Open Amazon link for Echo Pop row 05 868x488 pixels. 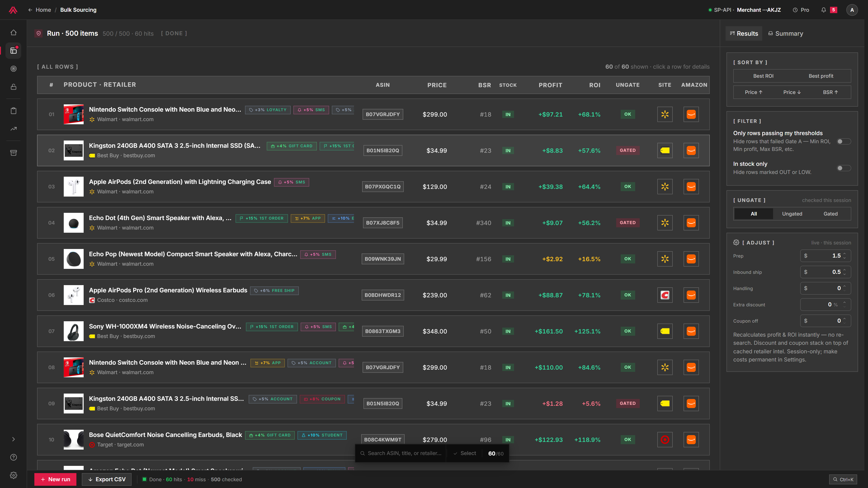(691, 259)
